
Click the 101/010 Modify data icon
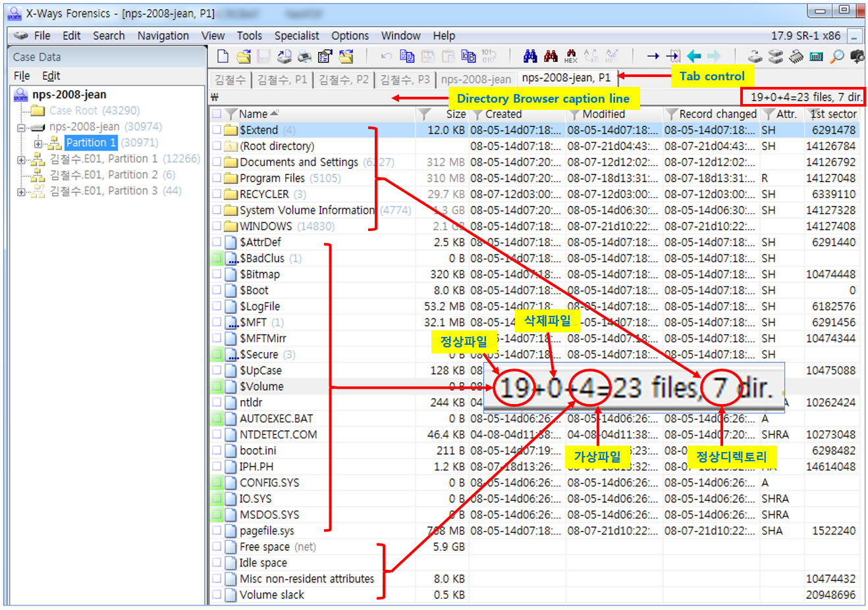[x=489, y=56]
